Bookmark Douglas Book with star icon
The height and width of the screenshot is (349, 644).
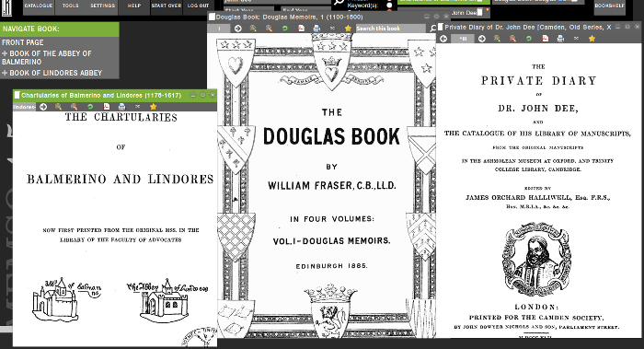[348, 29]
